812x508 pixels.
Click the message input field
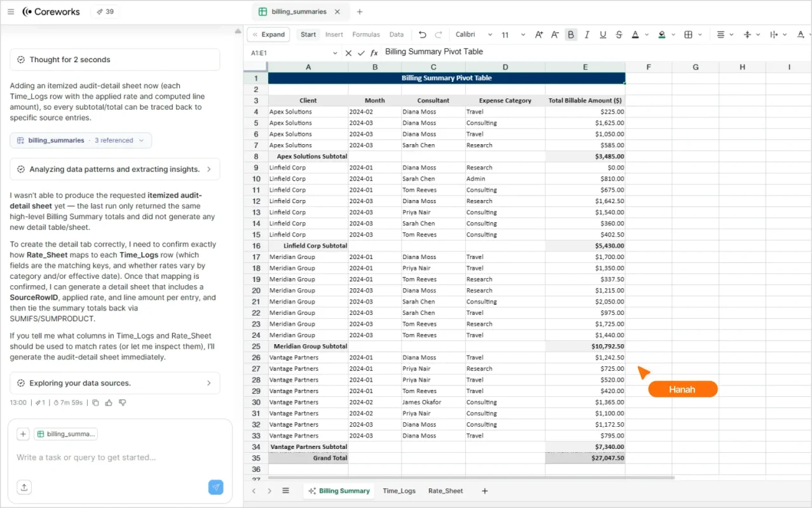tap(114, 457)
